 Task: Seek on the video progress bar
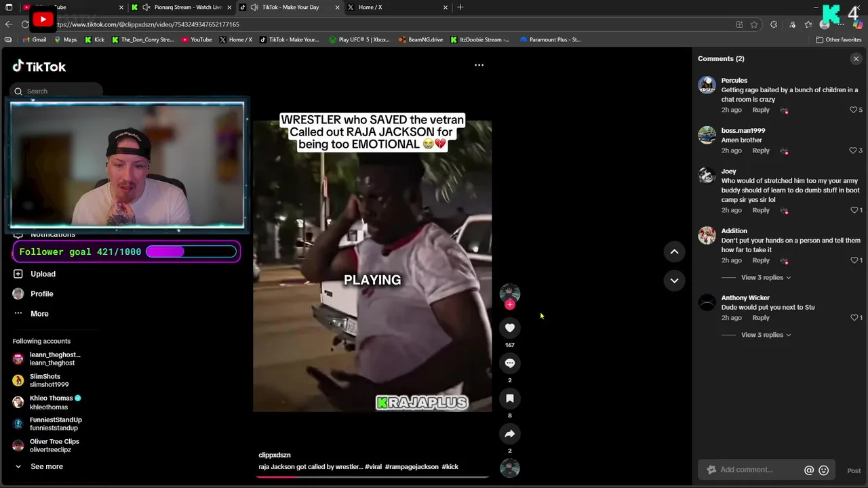[372, 476]
